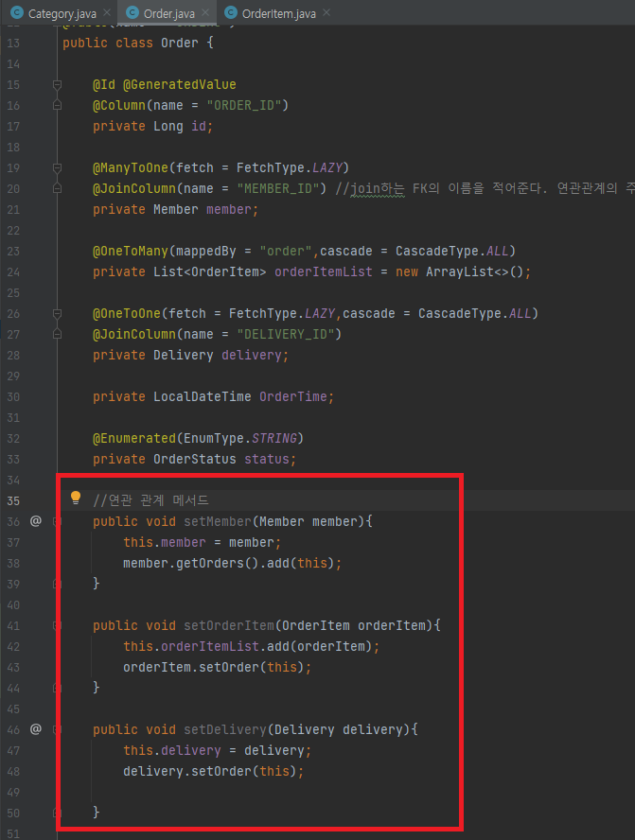
Task: Select the Order.java editor tab
Action: point(168,13)
